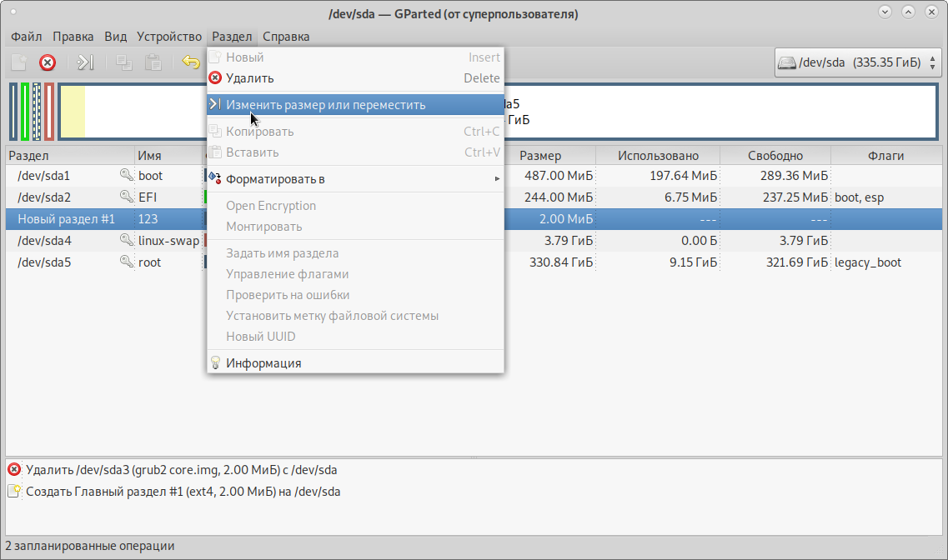Click the greyed Open Encryption entry
This screenshot has width=948, height=560.
[x=355, y=205]
